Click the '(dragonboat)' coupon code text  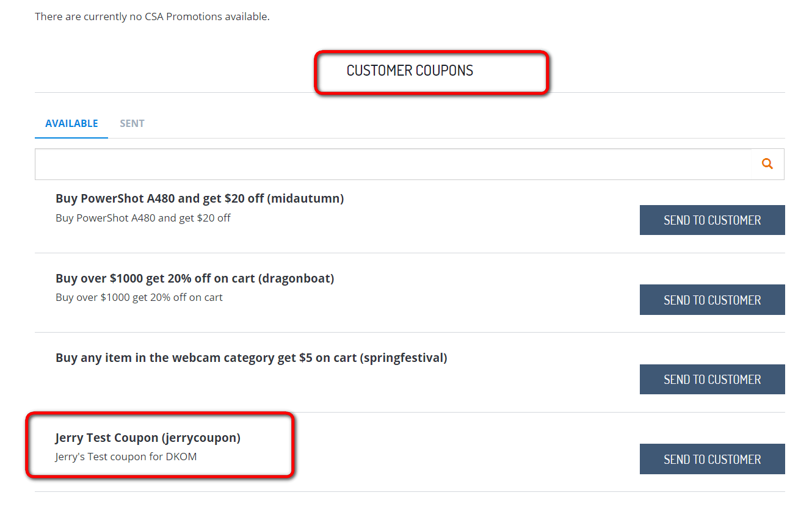(x=296, y=278)
